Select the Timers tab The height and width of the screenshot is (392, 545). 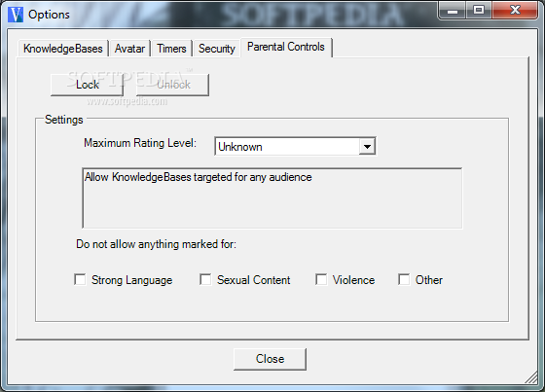point(171,49)
